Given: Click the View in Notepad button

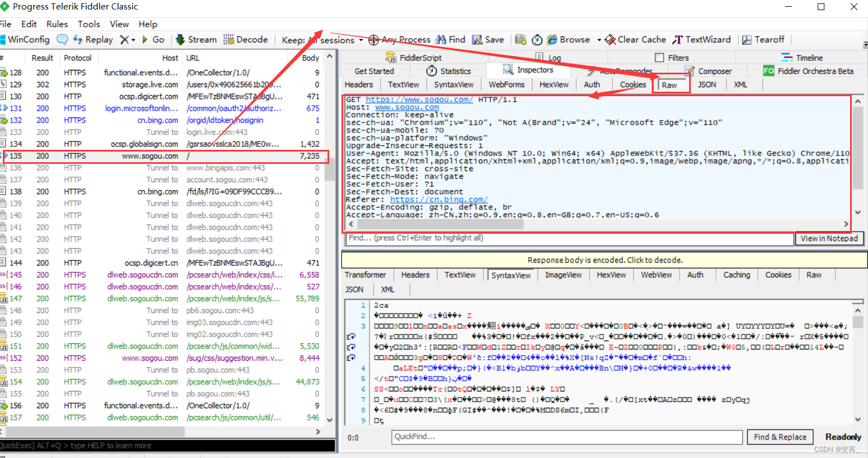Looking at the screenshot, I should point(829,238).
